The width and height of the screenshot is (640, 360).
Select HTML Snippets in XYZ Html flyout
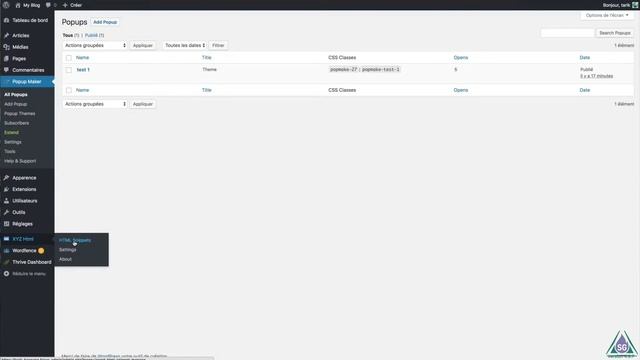(x=75, y=240)
